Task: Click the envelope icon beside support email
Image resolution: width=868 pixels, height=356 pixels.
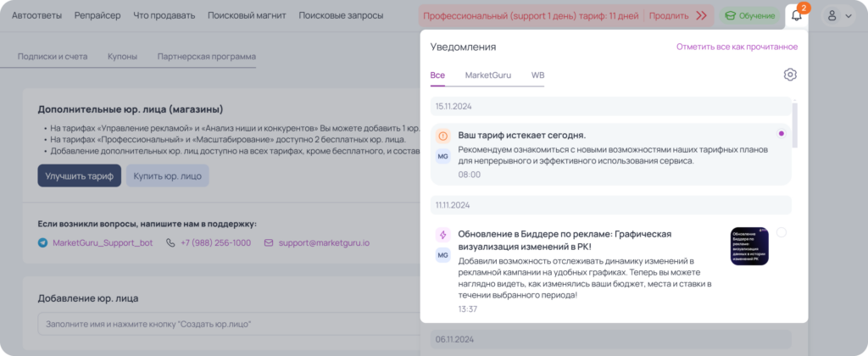Action: 269,242
